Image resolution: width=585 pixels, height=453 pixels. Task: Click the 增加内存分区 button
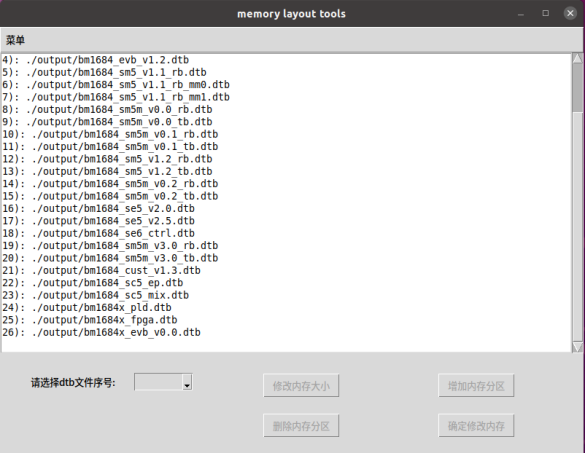(x=476, y=385)
